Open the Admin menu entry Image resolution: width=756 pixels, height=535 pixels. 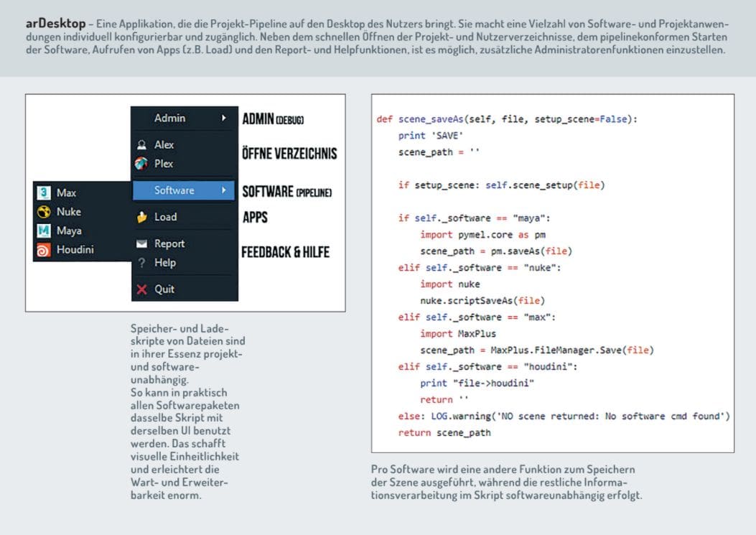(185, 118)
